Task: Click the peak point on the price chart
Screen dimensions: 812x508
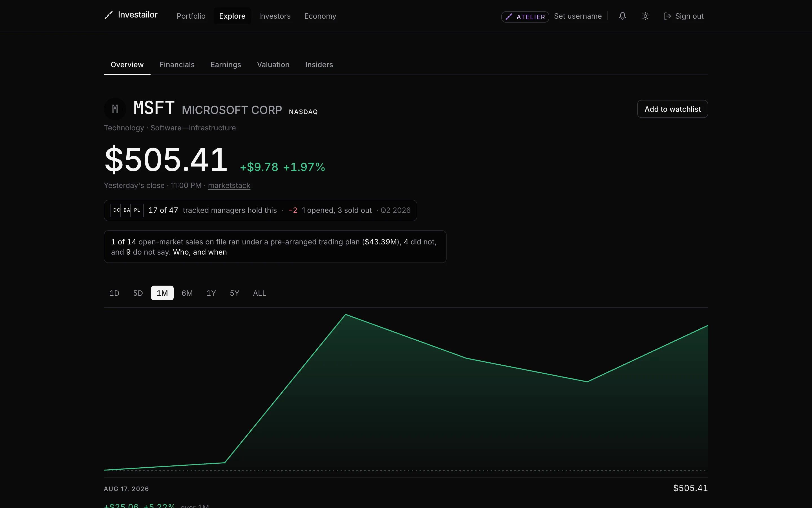Action: tap(346, 314)
